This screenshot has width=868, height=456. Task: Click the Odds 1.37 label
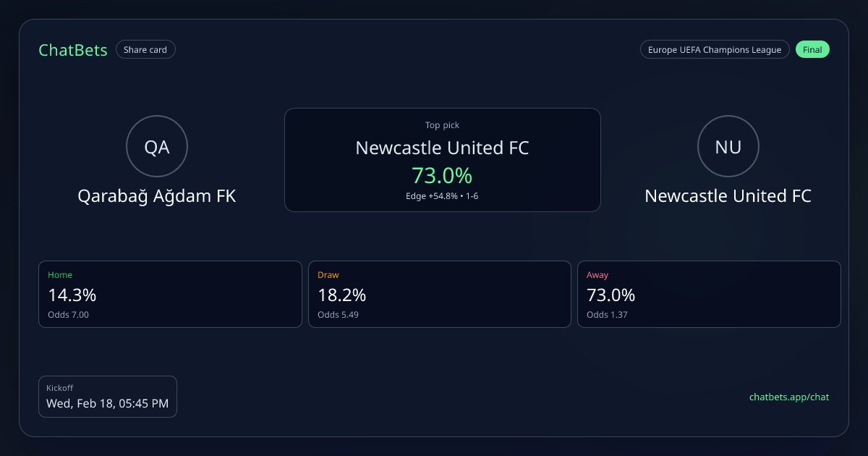pos(607,315)
